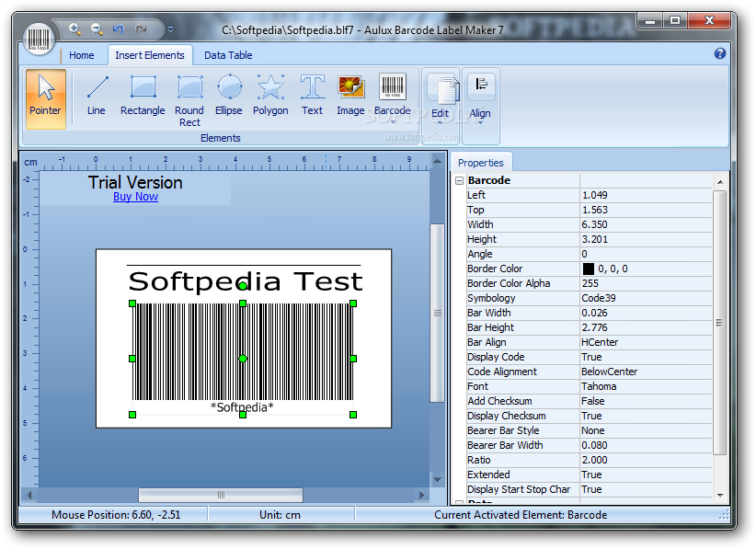Select the Rectangle element tool
The image size is (756, 549).
(143, 96)
